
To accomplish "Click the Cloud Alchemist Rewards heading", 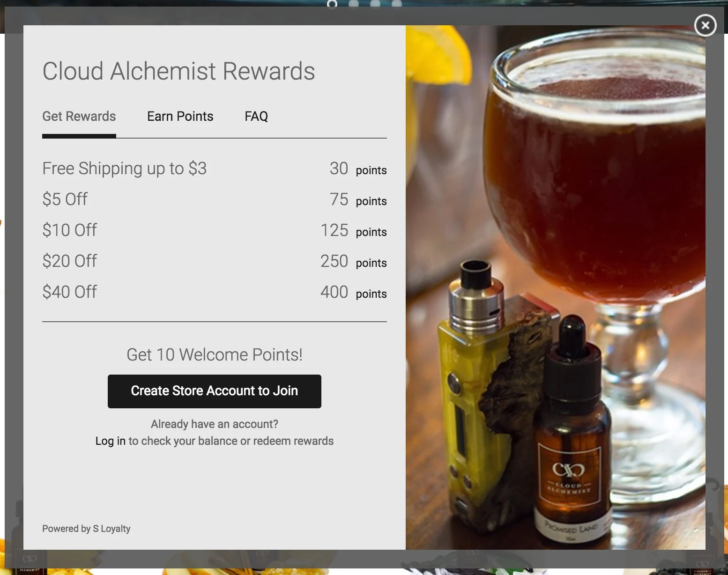I will [x=178, y=71].
